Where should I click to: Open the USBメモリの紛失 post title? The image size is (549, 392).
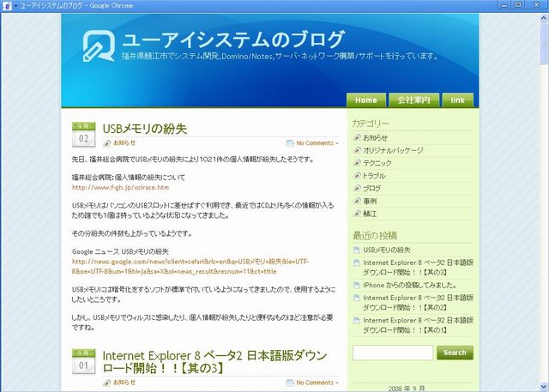pos(145,129)
